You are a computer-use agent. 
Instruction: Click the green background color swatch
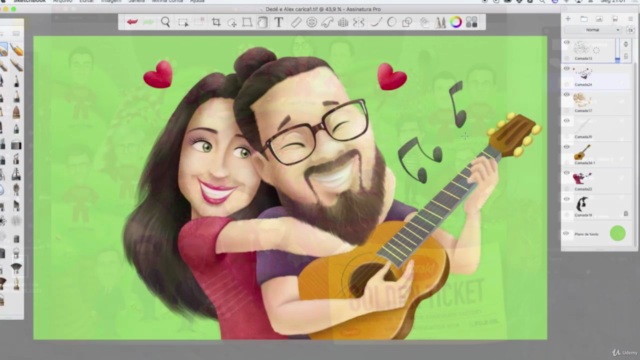[618, 233]
